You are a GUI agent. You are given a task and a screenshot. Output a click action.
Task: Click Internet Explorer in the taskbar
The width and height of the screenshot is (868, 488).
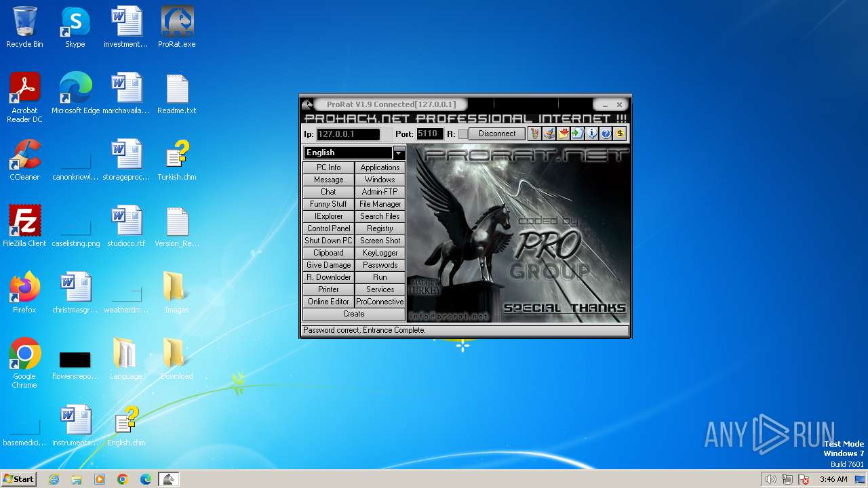[54, 479]
